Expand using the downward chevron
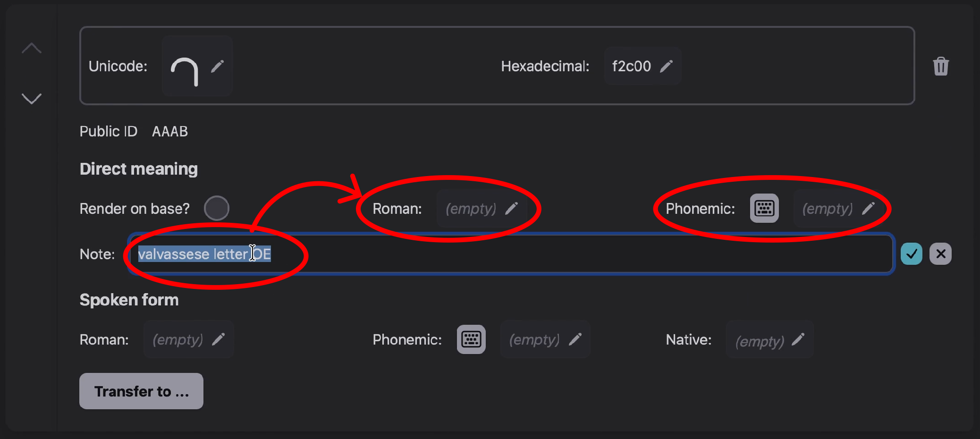The image size is (980, 439). coord(31,99)
